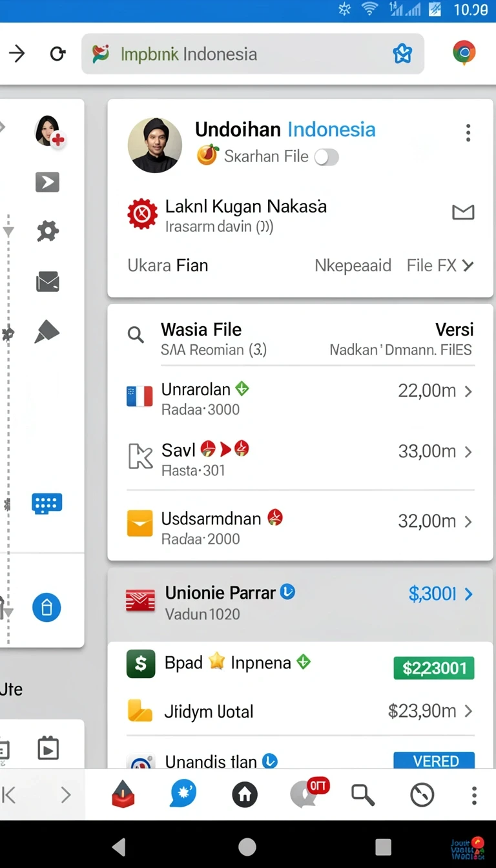The height and width of the screenshot is (868, 496).
Task: Tap the Impbınk Indonesia address bar
Action: tap(253, 54)
